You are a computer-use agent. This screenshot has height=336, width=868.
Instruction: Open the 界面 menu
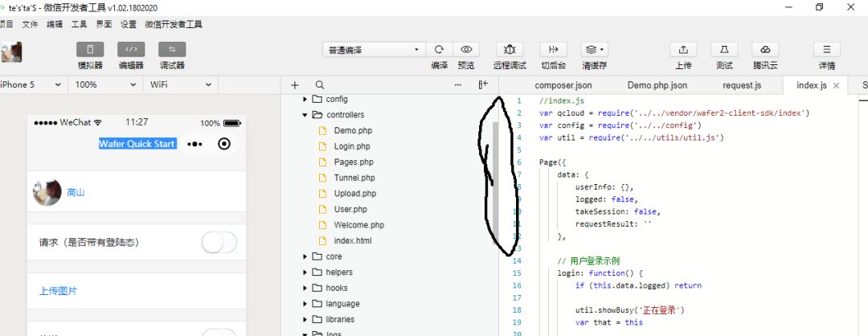[104, 24]
